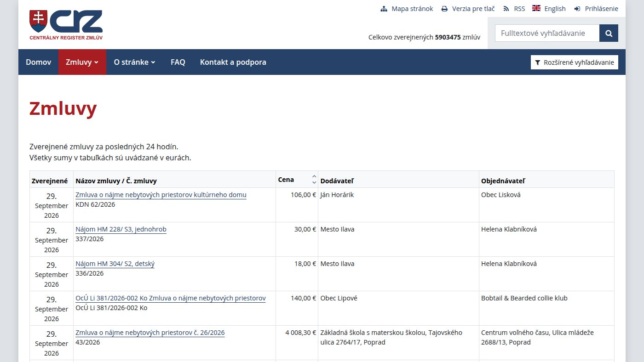Open the RSS text link
Image resolution: width=644 pixels, height=362 pixels.
tap(519, 9)
